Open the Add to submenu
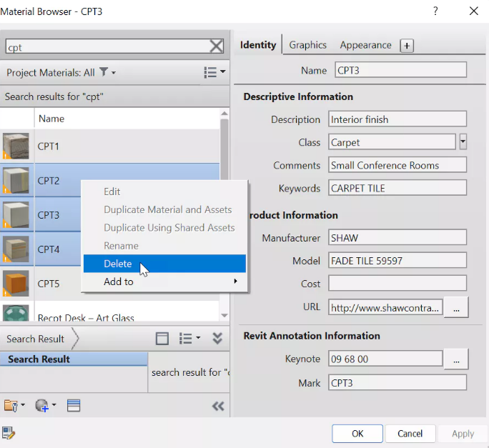Image resolution: width=489 pixels, height=448 pixels. [x=164, y=282]
